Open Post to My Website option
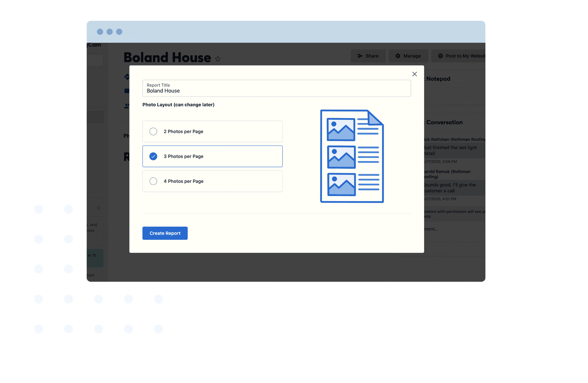The image size is (588, 383). click(465, 56)
